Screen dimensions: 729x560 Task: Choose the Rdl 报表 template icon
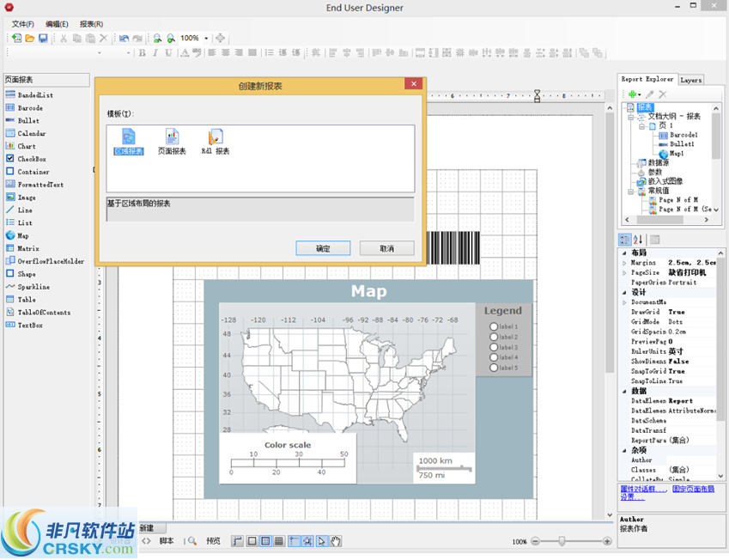(x=216, y=143)
